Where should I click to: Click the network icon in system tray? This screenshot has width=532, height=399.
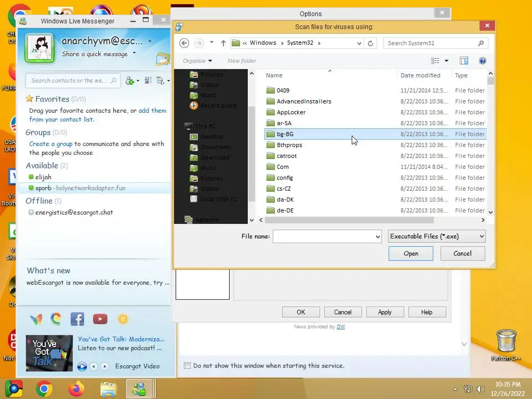(468, 389)
